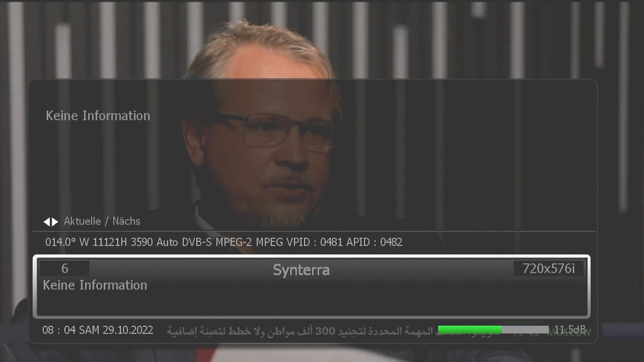Click the APID : 0482 value
Screen dimensions: 644x362
(374, 242)
